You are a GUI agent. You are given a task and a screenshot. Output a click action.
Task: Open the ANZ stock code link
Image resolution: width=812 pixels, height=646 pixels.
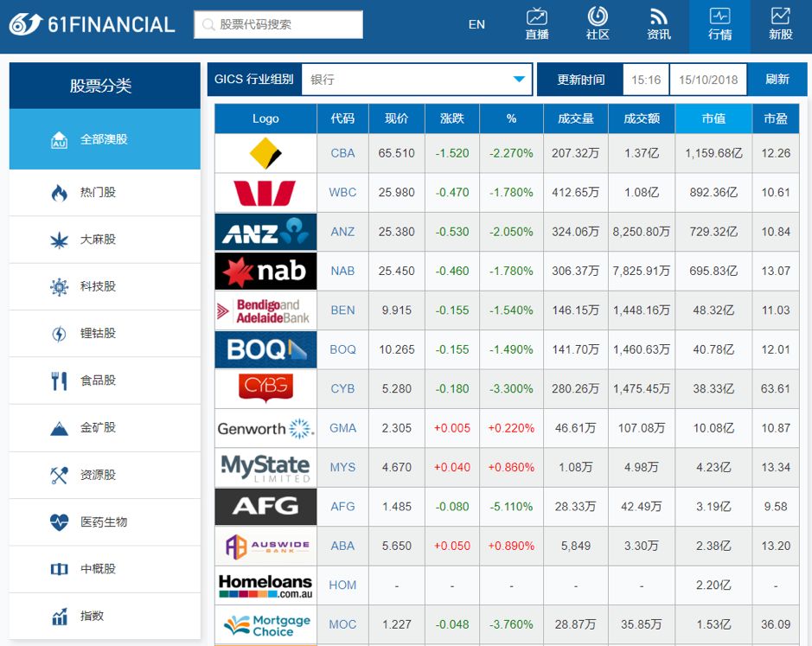click(342, 232)
